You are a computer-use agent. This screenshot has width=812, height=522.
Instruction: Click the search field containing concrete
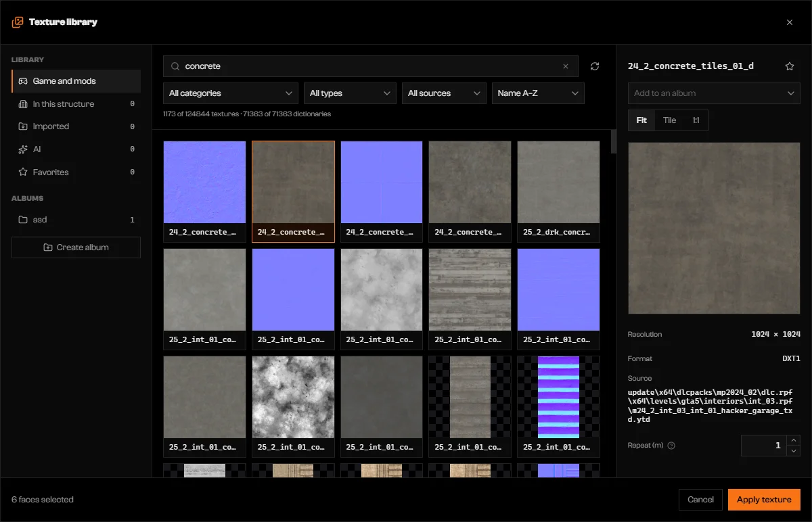tap(370, 66)
